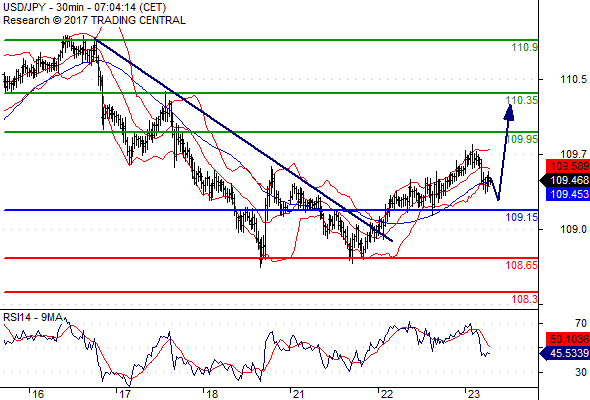The image size is (590, 400).
Task: Click the 108.3 support level label
Action: [525, 300]
